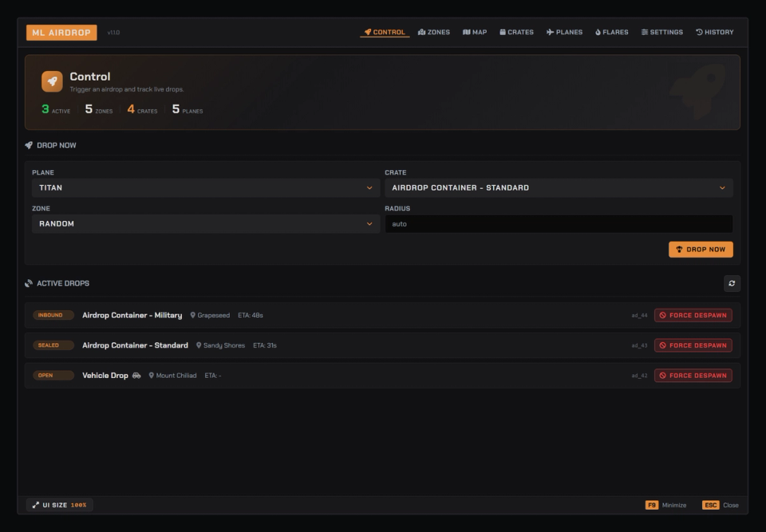Click the INBOUND status badge
Screen dimensions: 766x532
coord(53,316)
